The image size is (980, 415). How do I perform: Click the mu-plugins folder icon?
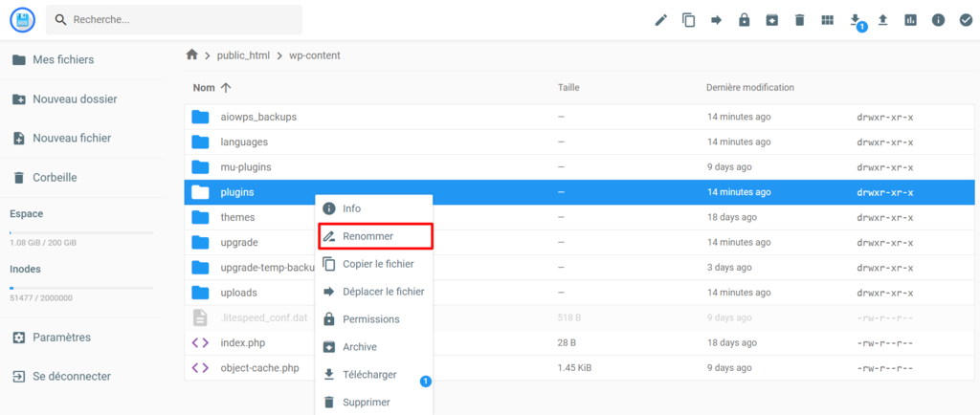[200, 167]
